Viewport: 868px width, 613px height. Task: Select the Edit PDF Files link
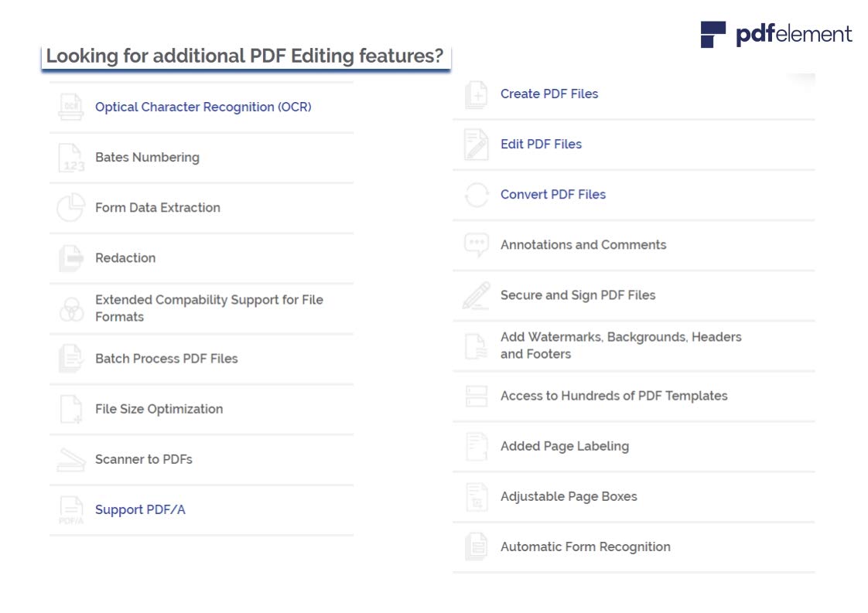[541, 144]
